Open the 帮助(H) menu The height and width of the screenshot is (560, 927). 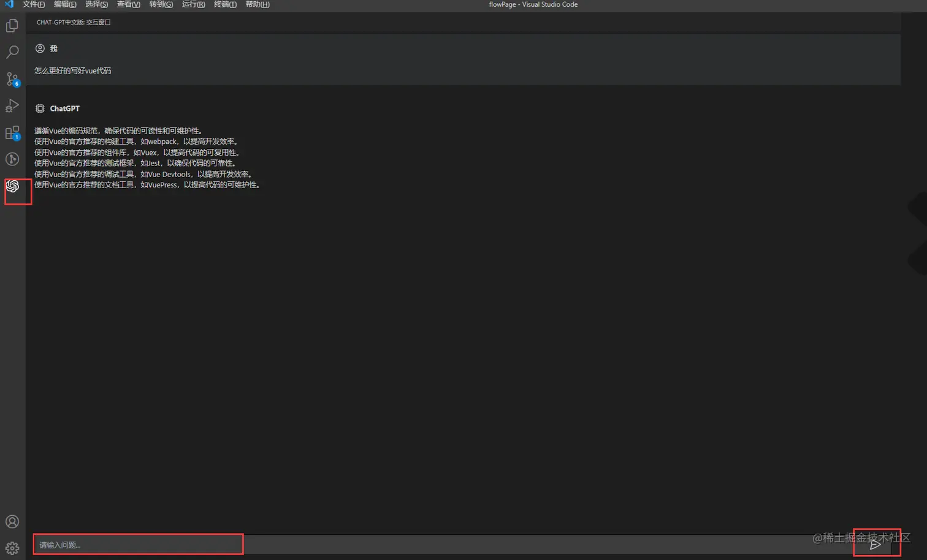(257, 4)
